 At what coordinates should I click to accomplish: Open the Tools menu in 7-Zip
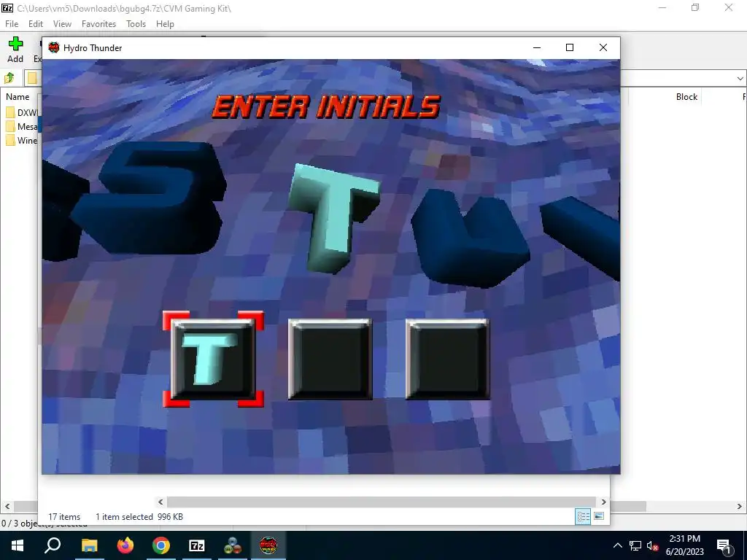136,24
